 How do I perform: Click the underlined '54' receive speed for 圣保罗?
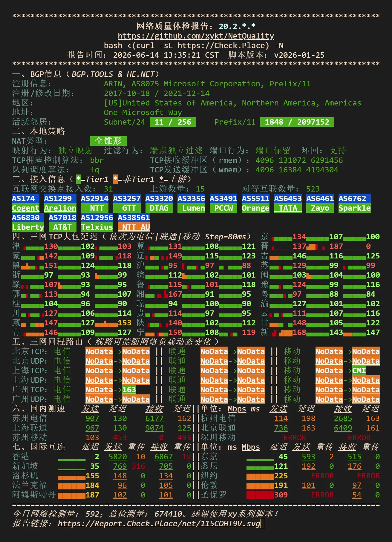[x=357, y=495]
